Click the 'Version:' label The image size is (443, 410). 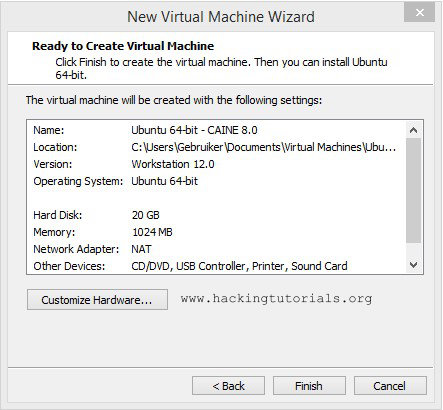(53, 164)
